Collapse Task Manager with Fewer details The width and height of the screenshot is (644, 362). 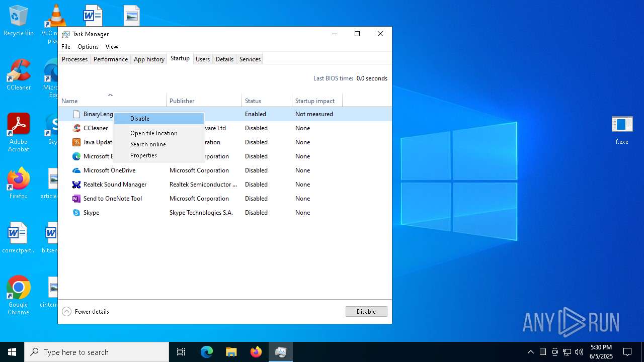click(86, 312)
